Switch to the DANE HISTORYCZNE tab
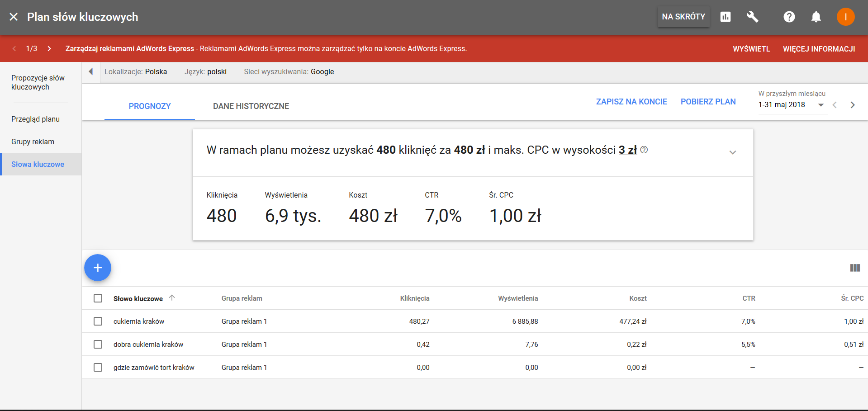Image resolution: width=868 pixels, height=411 pixels. pos(251,106)
